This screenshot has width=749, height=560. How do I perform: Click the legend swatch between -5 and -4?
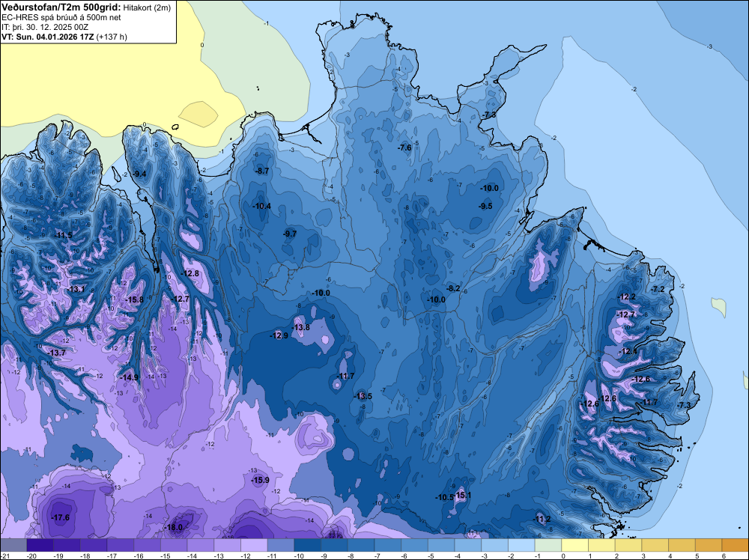[x=441, y=545]
